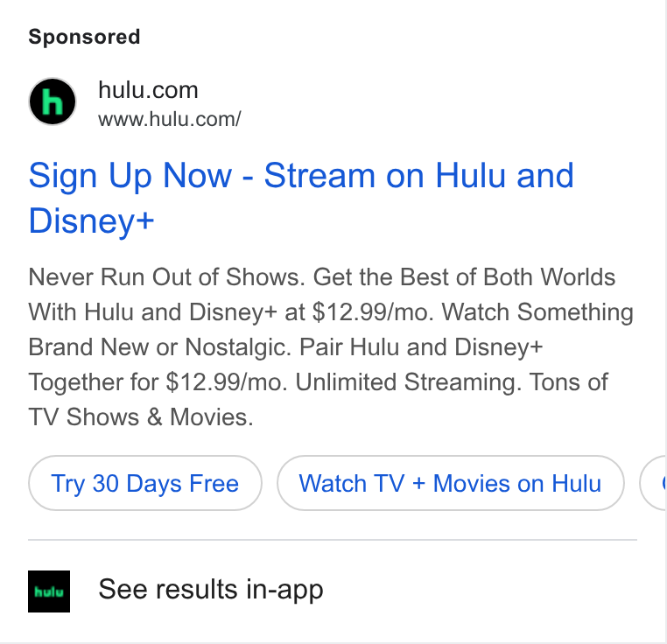The height and width of the screenshot is (644, 667).
Task: Click With Hulu and Disney+ description line
Action: tap(152, 312)
